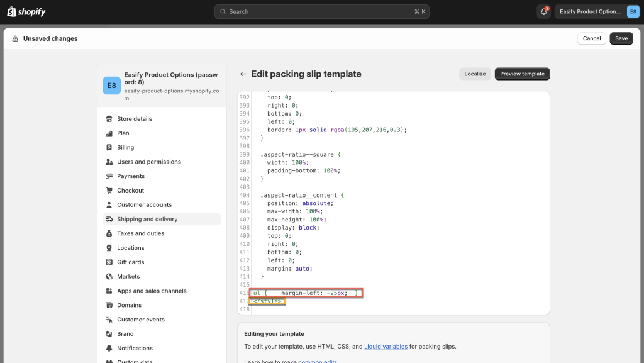644x363 pixels.
Task: Click the Locations pin icon
Action: pos(109,248)
